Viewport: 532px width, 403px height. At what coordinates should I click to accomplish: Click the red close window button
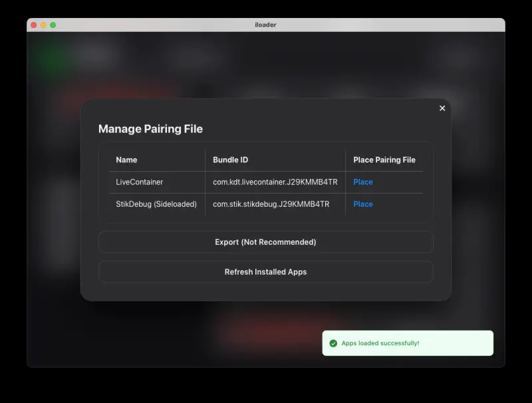click(34, 25)
